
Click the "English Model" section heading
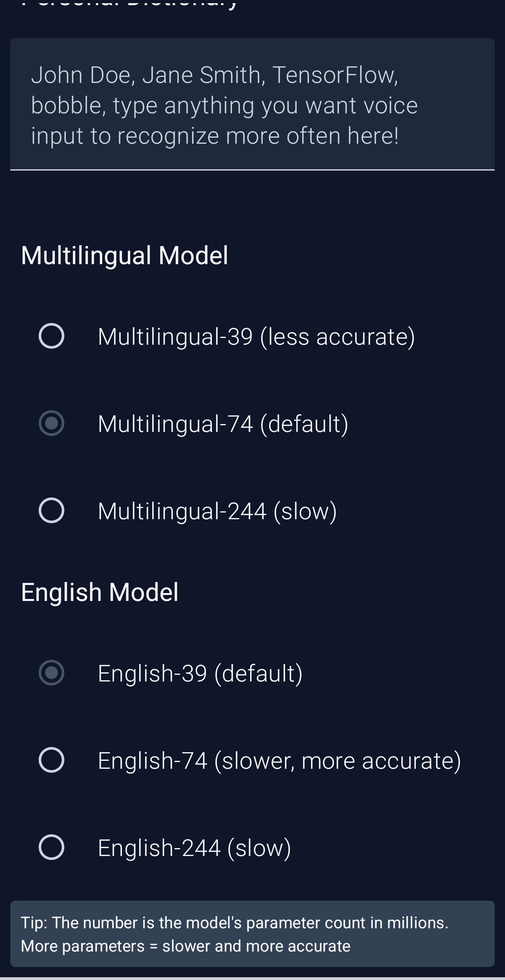(100, 592)
